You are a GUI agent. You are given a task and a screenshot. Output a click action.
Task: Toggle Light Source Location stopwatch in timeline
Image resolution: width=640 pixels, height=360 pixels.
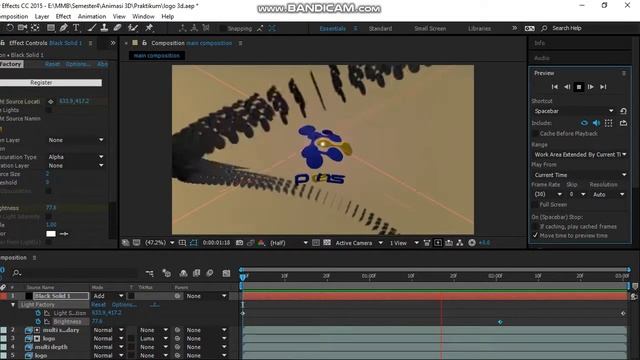click(38, 313)
